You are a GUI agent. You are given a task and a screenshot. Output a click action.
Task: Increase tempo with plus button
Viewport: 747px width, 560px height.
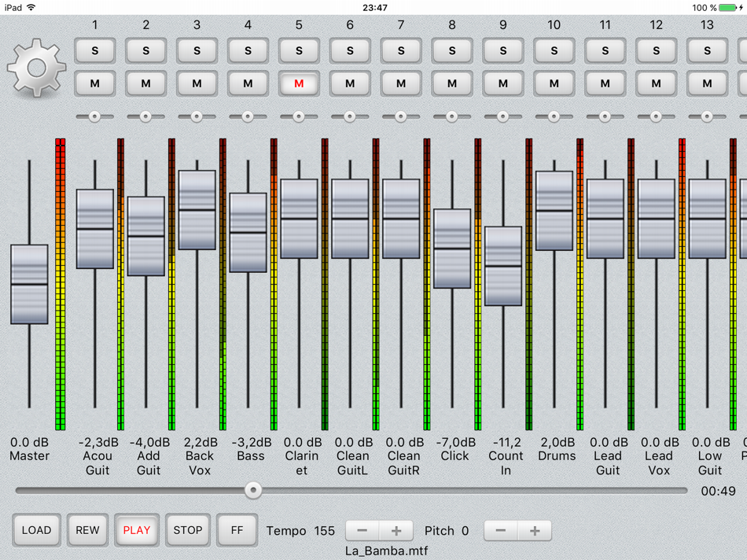point(396,530)
